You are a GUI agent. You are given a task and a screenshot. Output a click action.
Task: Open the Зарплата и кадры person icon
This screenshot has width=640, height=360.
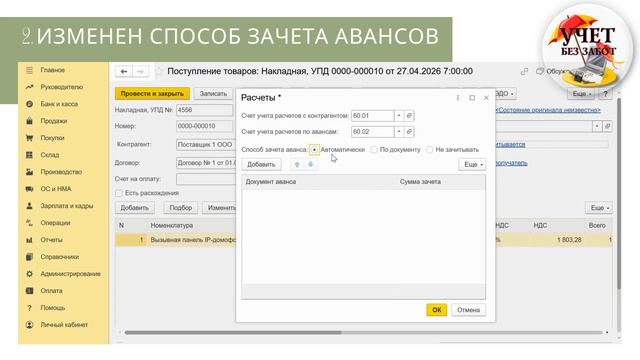pyautogui.click(x=29, y=206)
